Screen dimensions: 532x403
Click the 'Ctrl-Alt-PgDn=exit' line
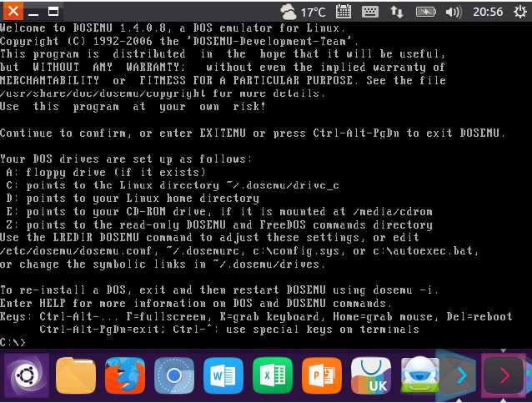229,330
